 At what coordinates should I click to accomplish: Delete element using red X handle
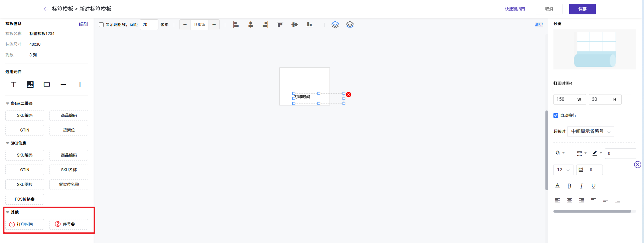[x=349, y=95]
